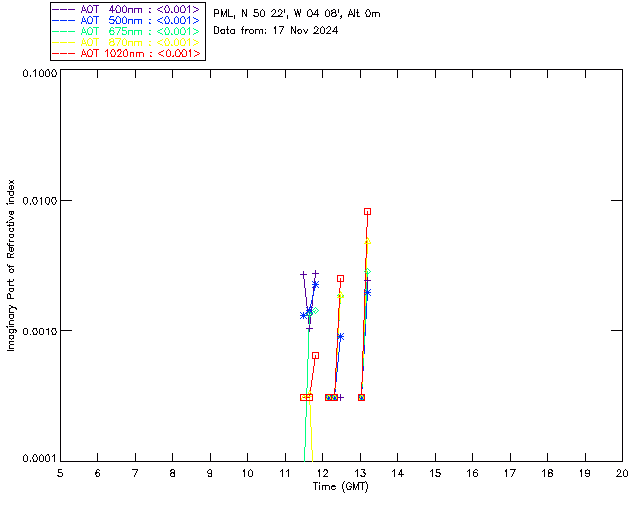Click the 0.1000 y-axis tick label
This screenshot has height=512, width=640.
[x=39, y=73]
